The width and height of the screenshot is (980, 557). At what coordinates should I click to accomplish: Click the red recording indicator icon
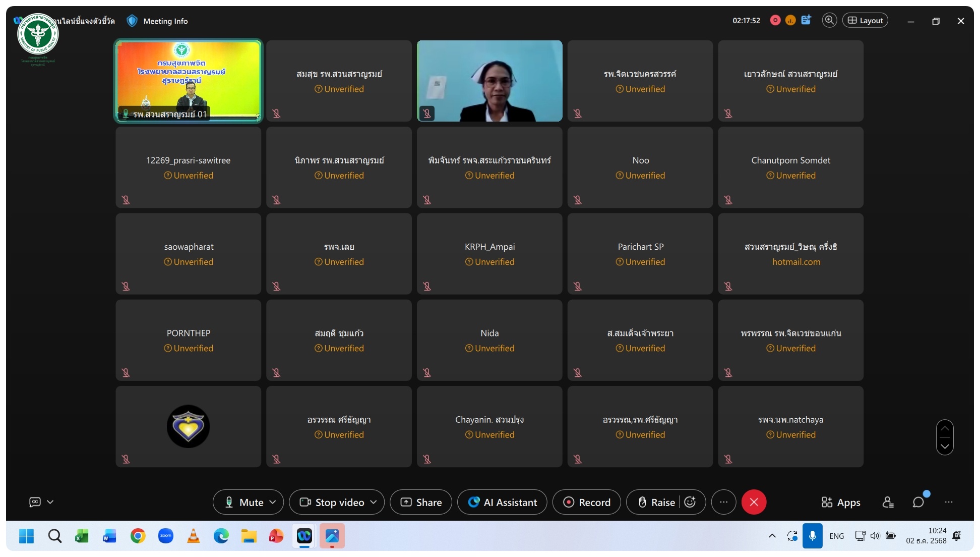[775, 20]
